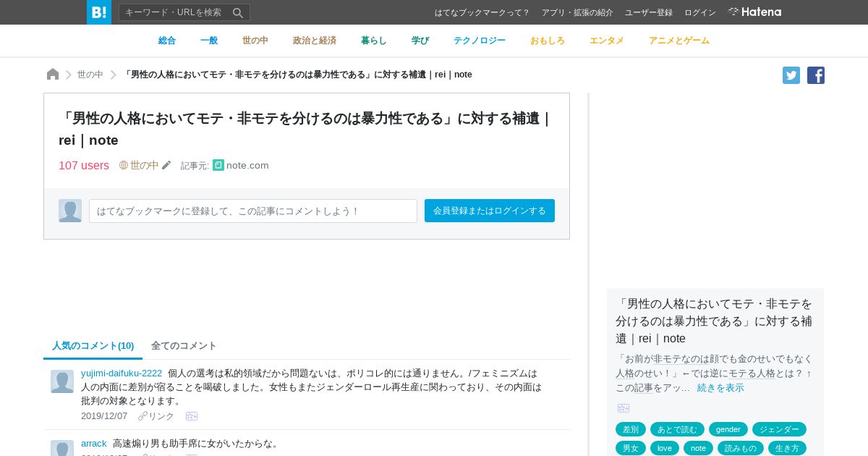The image size is (868, 456).
Task: Switch to 人気のコメント(10) tab
Action: pos(93,345)
